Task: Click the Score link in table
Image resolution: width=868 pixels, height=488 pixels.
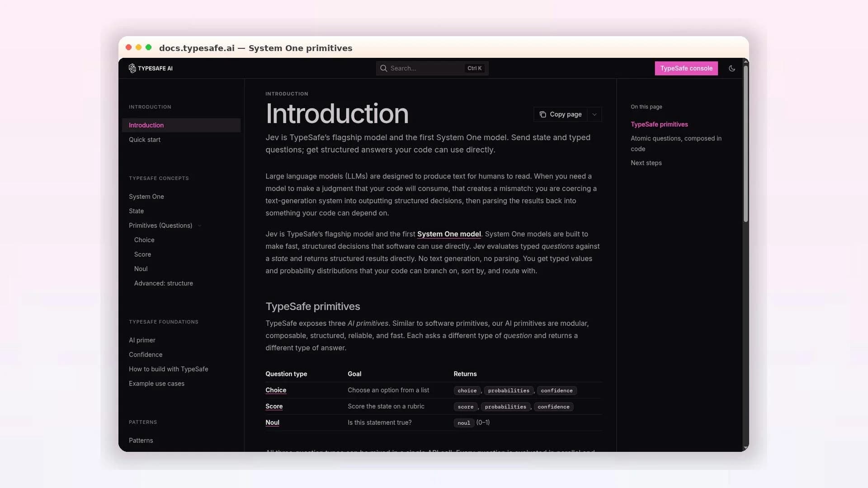Action: 274,406
